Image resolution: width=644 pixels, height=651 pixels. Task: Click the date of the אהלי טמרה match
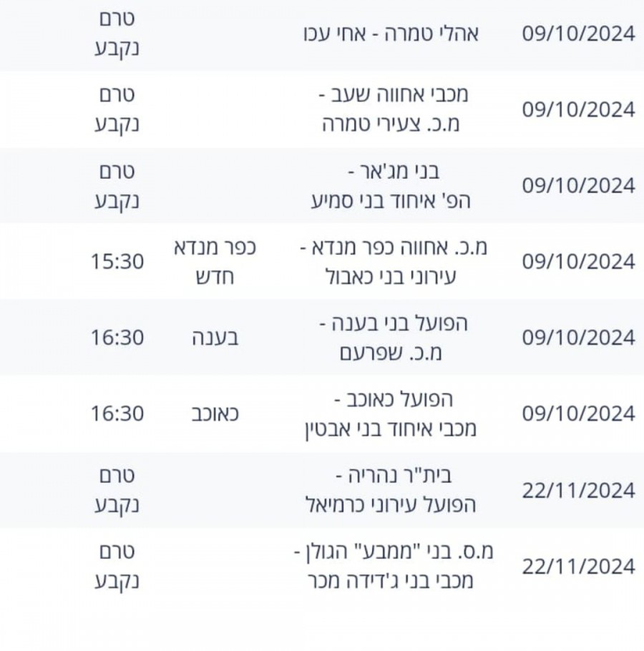pyautogui.click(x=578, y=34)
